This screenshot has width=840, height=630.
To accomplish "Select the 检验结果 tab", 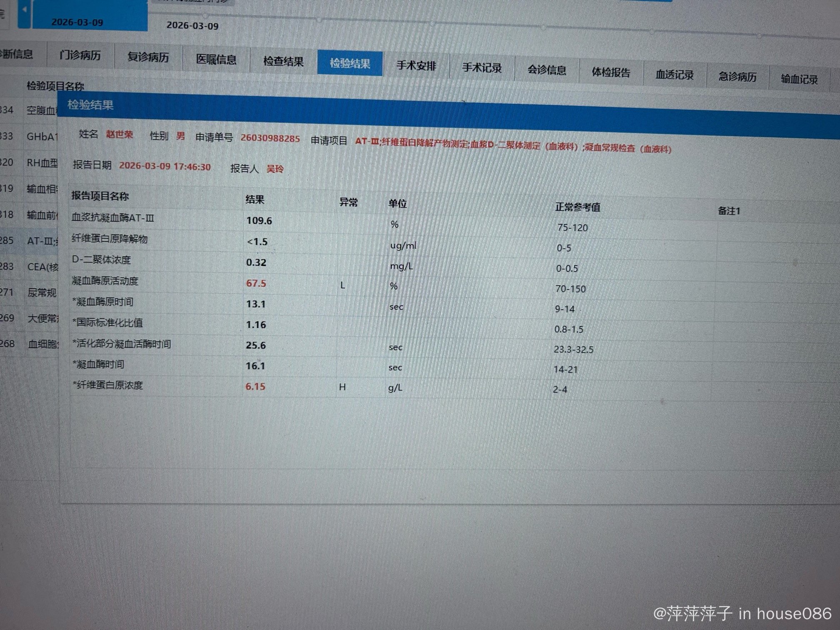I will pos(350,63).
